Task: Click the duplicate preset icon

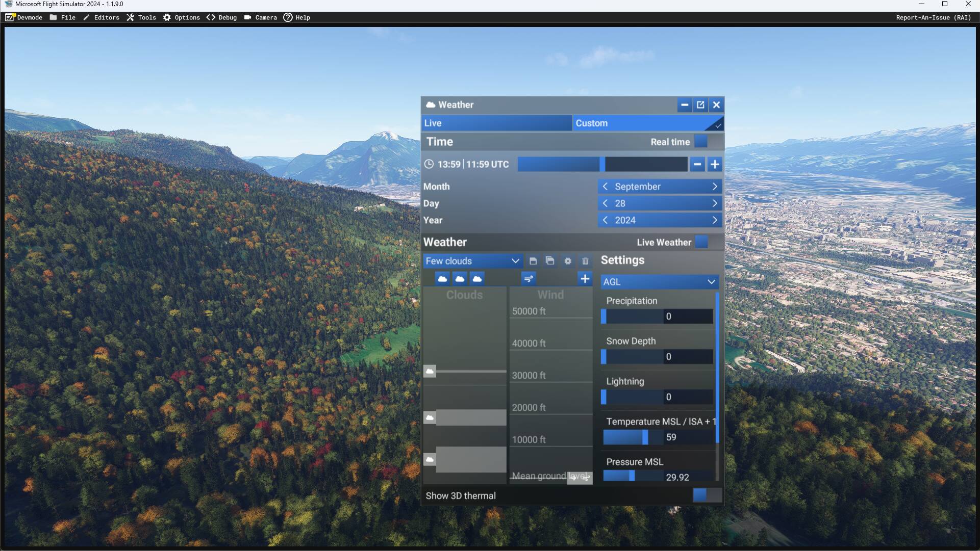Action: coord(550,261)
